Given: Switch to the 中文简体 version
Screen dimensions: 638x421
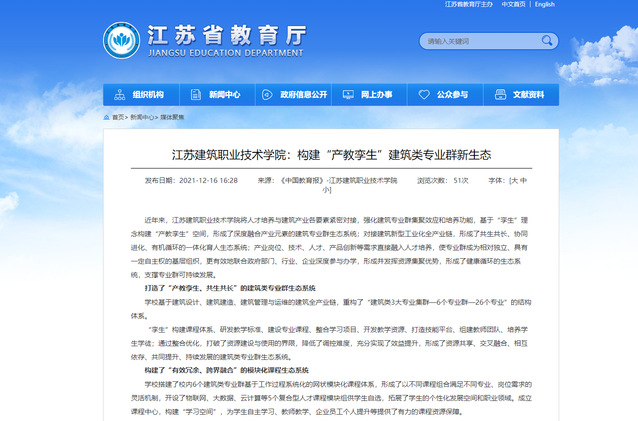Looking at the screenshot, I should 513,4.
